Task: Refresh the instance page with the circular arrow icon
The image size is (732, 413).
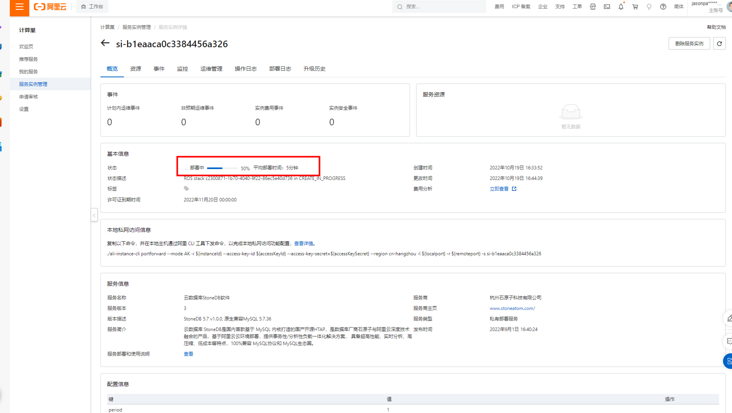Action: [719, 43]
